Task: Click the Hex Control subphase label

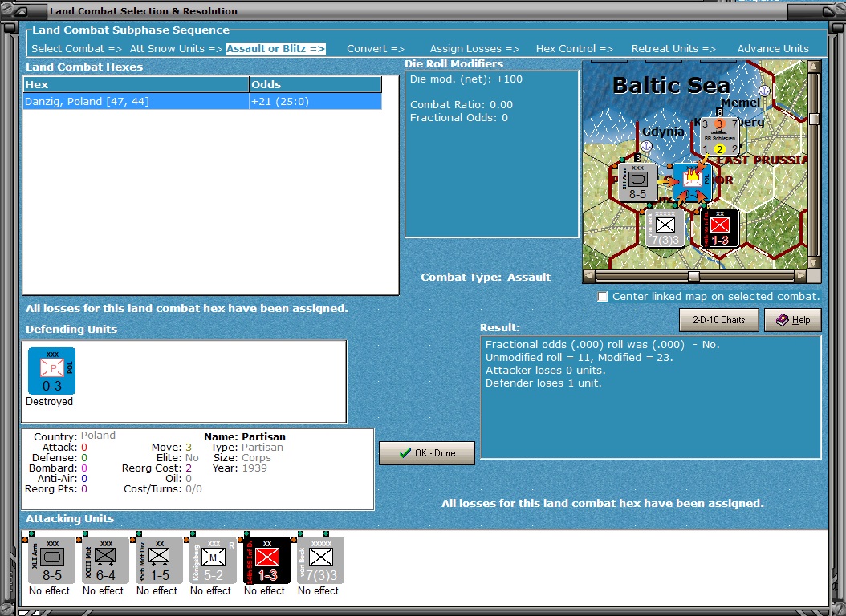Action: 574,48
